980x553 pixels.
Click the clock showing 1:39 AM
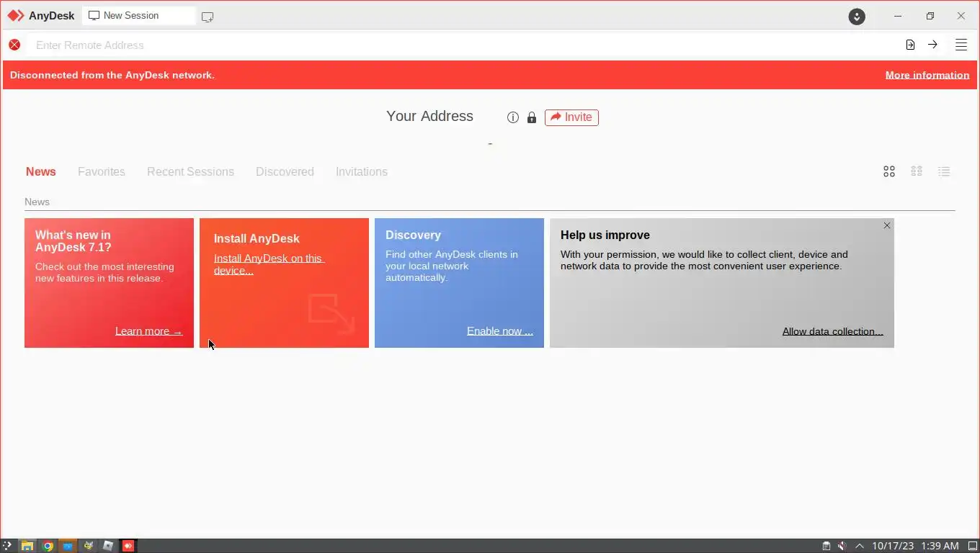(x=940, y=546)
